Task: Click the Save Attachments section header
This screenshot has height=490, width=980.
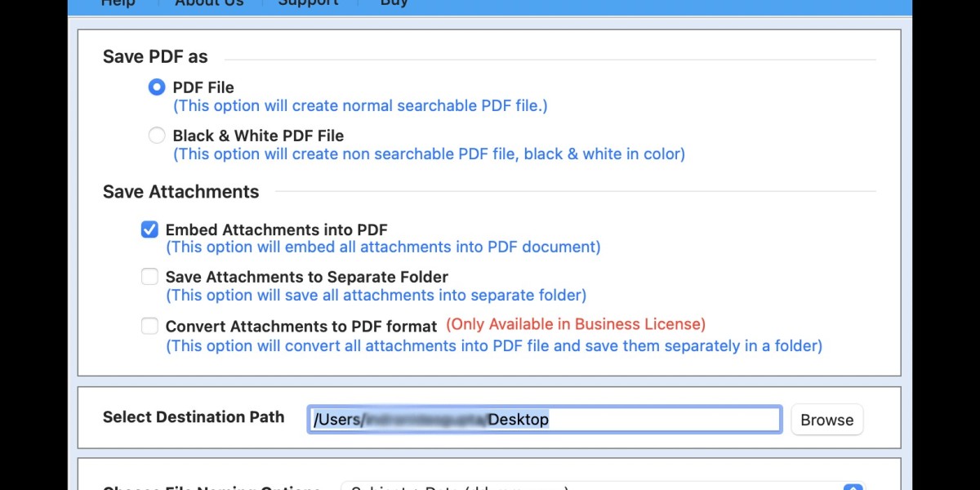Action: tap(180, 191)
